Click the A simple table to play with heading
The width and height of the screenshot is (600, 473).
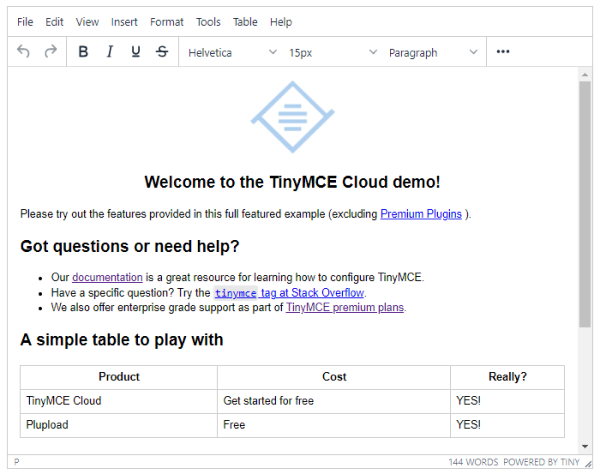(122, 340)
